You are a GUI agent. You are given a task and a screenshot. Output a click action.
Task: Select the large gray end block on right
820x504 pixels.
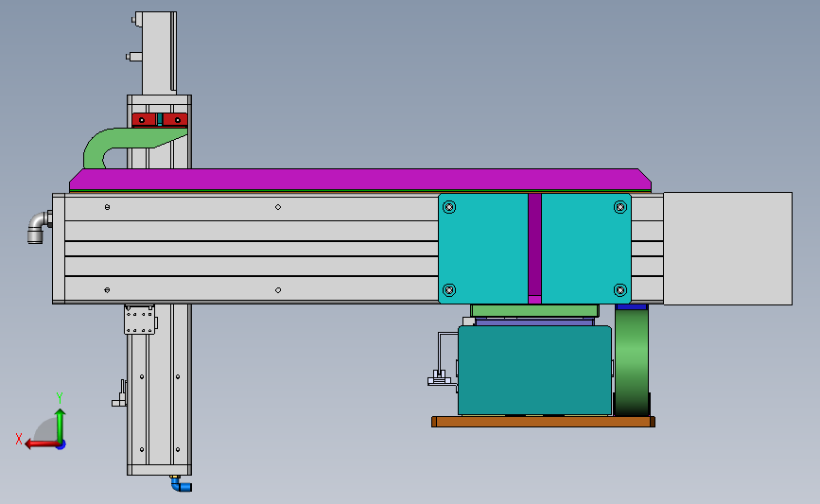pos(728,249)
